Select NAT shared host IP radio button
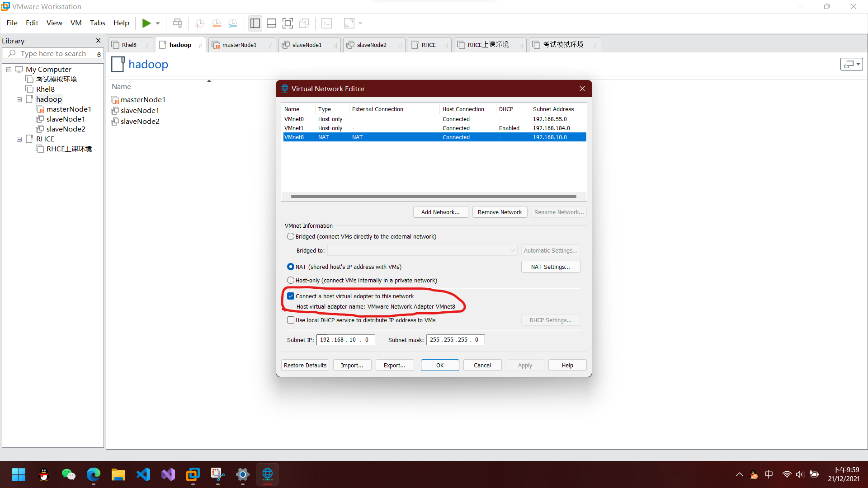This screenshot has width=868, height=488. [x=291, y=267]
